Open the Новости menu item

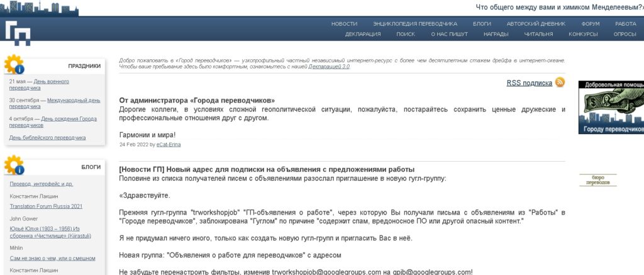pyautogui.click(x=344, y=24)
